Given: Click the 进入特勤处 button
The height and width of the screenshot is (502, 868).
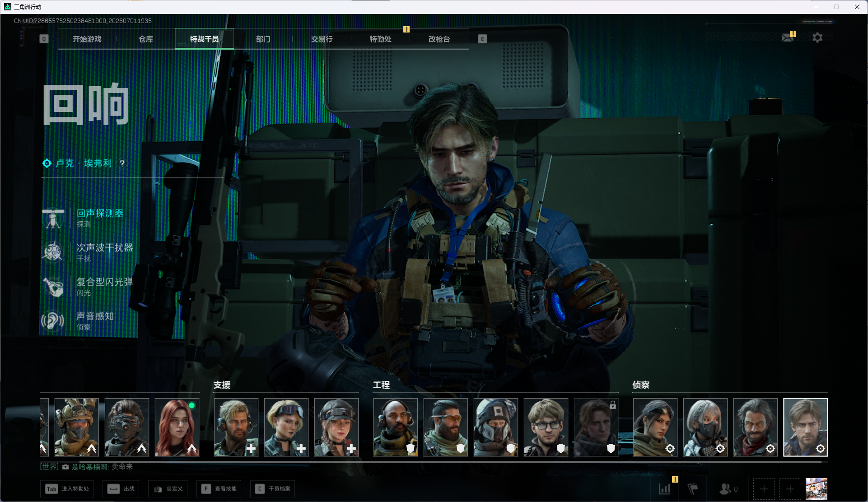Looking at the screenshot, I should [x=67, y=488].
